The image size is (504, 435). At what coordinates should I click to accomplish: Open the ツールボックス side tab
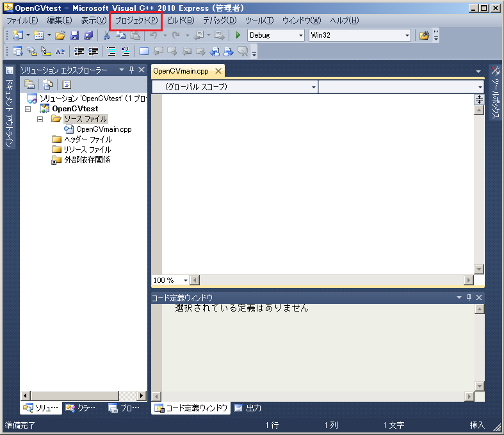496,93
